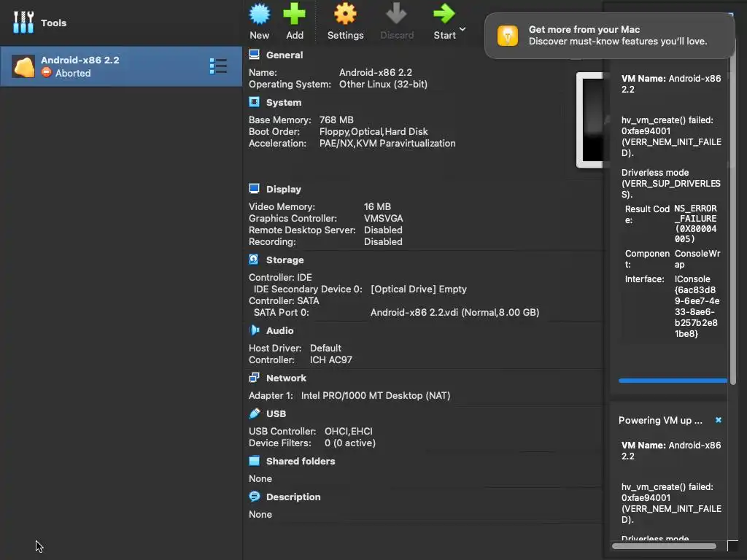Click the Android-x86 2.2 OS icon
This screenshot has height=560, width=747.
[23, 66]
